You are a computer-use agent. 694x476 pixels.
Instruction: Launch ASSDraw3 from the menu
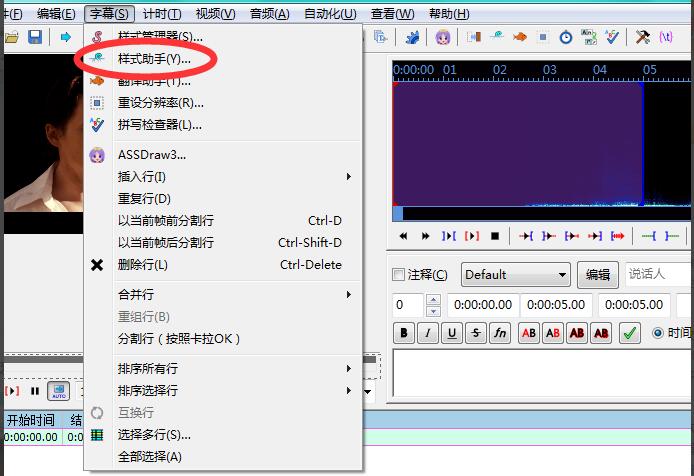click(x=224, y=155)
